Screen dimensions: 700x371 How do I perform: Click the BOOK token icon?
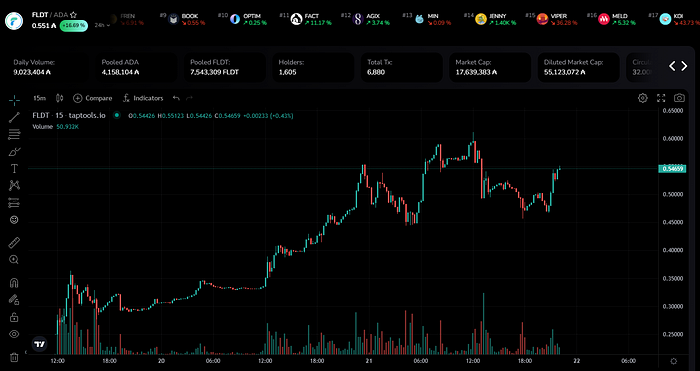174,19
